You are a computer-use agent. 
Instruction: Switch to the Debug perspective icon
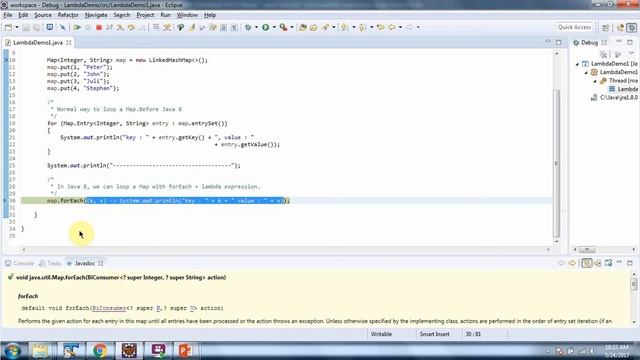(x=631, y=27)
